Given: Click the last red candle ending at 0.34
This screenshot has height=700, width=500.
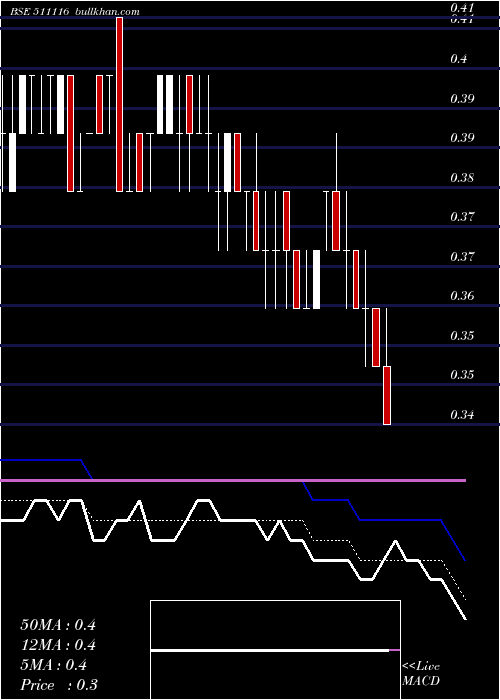Looking at the screenshot, I should [x=387, y=395].
